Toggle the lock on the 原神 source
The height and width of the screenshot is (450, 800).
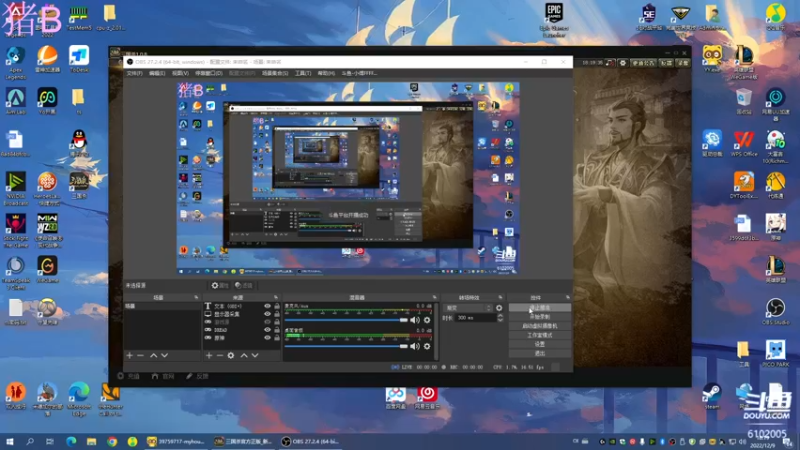point(277,338)
